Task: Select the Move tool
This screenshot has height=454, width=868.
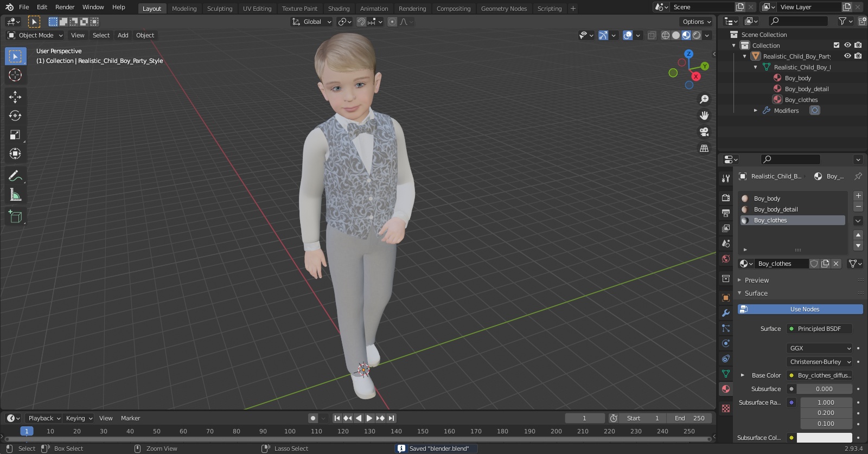Action: pyautogui.click(x=15, y=97)
